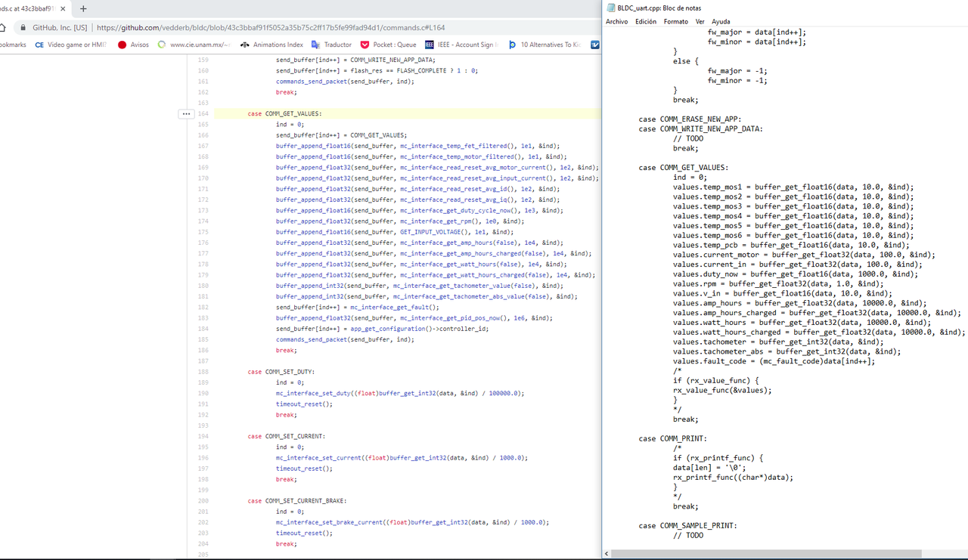Click 'case COMM_GET_VALUES:' in Notepad

click(683, 168)
